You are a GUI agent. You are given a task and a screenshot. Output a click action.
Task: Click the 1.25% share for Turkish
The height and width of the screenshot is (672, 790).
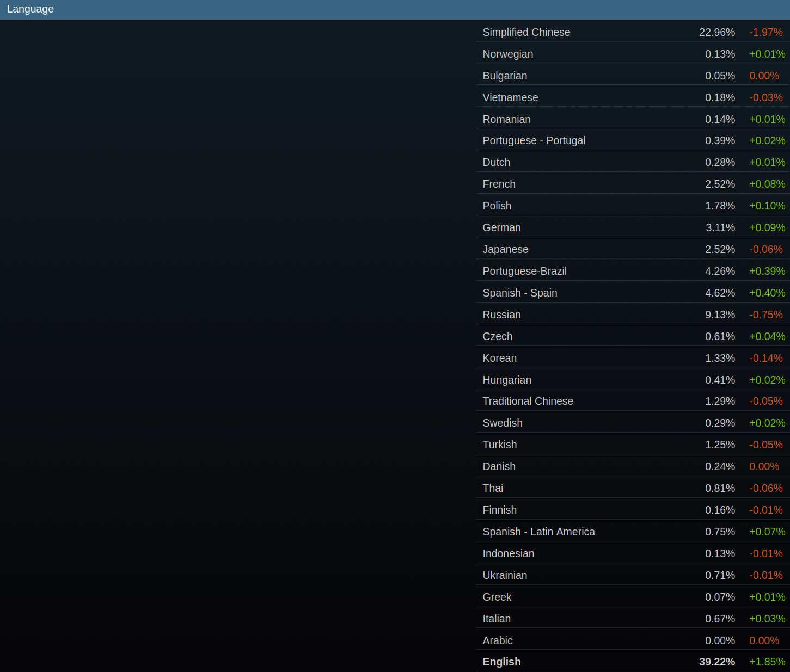point(720,445)
